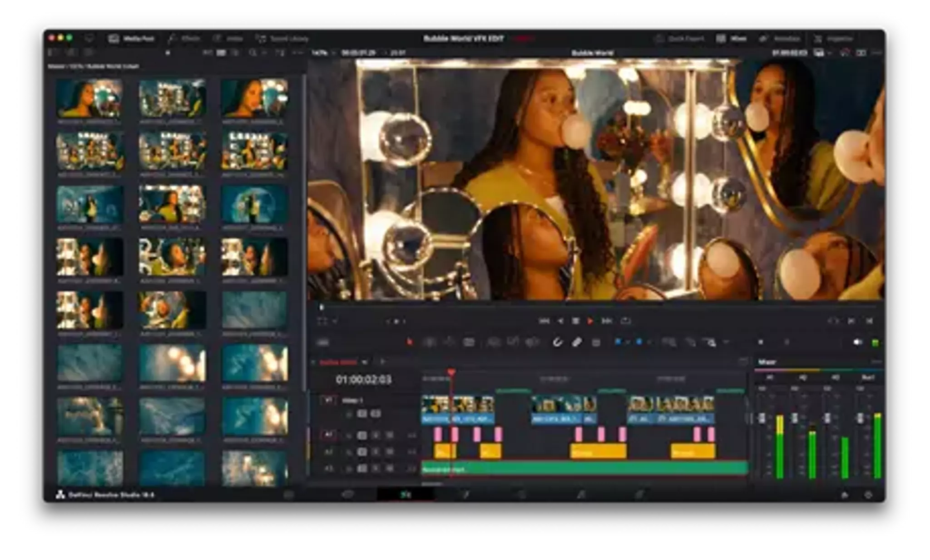
Task: Click the speaker volume icon
Action: click(x=857, y=342)
